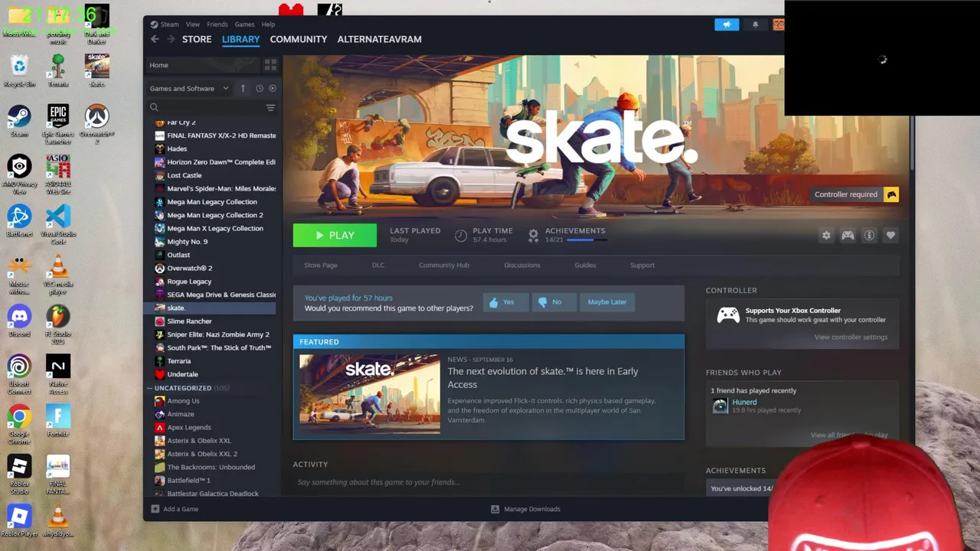Open the Store Page link
The image size is (980, 551).
pyautogui.click(x=321, y=265)
